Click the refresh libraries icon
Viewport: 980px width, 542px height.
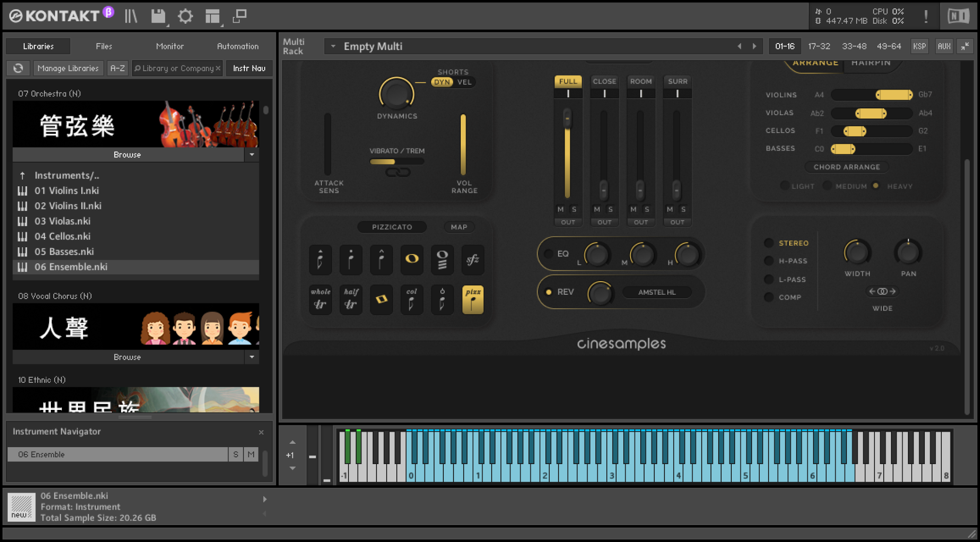[18, 68]
